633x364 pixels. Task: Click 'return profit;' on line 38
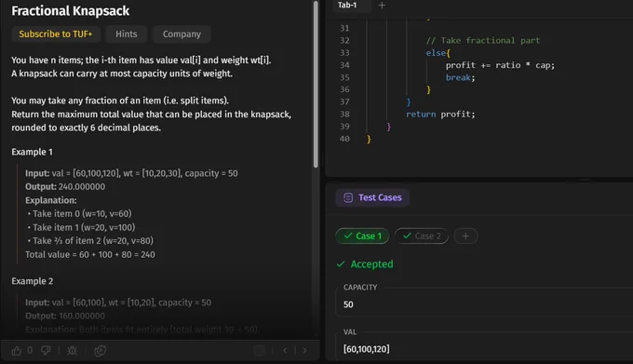[441, 115]
